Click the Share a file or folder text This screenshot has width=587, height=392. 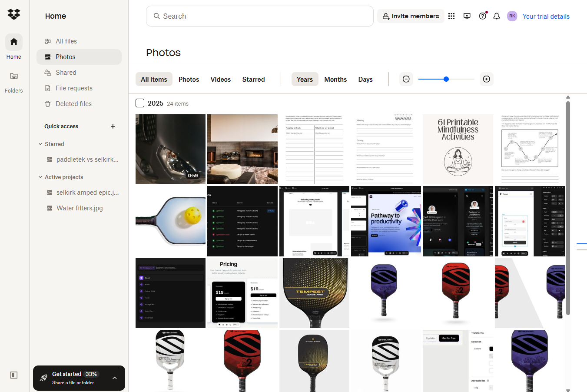73,382
